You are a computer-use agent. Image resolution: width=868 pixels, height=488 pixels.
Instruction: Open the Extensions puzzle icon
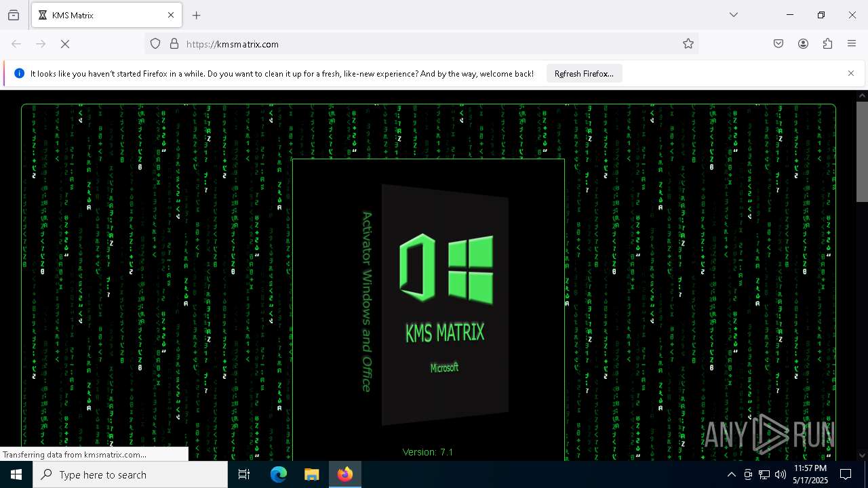coord(827,44)
